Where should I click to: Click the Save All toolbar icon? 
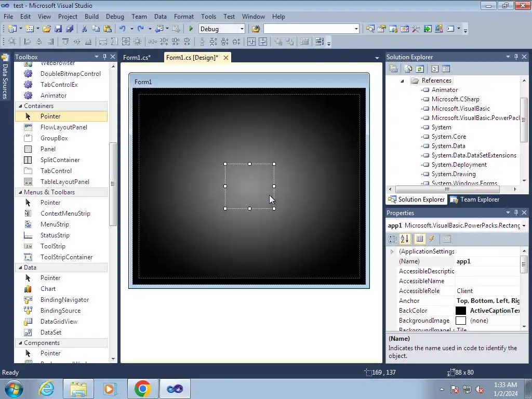click(x=70, y=29)
